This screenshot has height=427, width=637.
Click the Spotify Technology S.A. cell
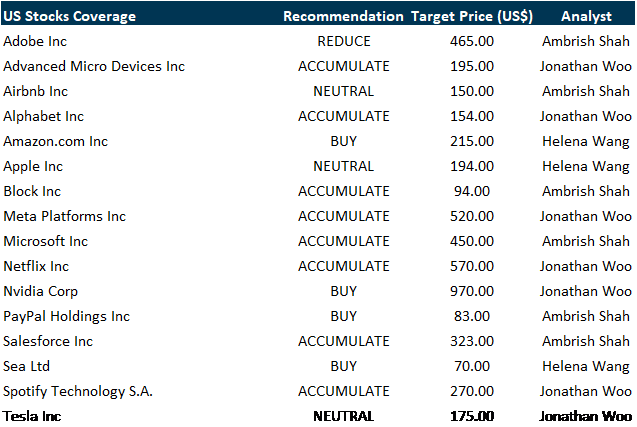(78, 391)
